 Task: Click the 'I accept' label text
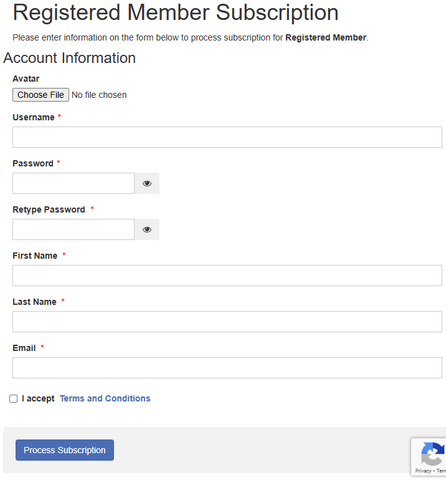coord(38,398)
